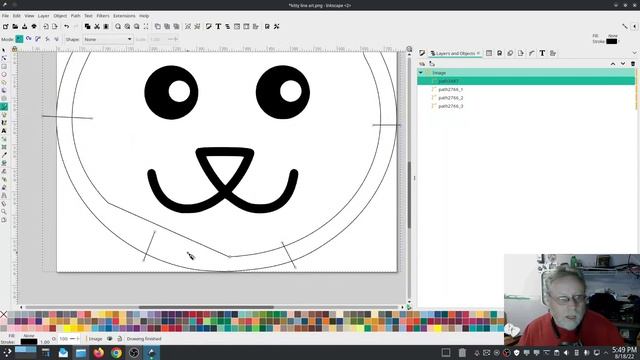Close the Layers and Objects tab
This screenshot has width=640, height=360.
pyautogui.click(x=478, y=53)
